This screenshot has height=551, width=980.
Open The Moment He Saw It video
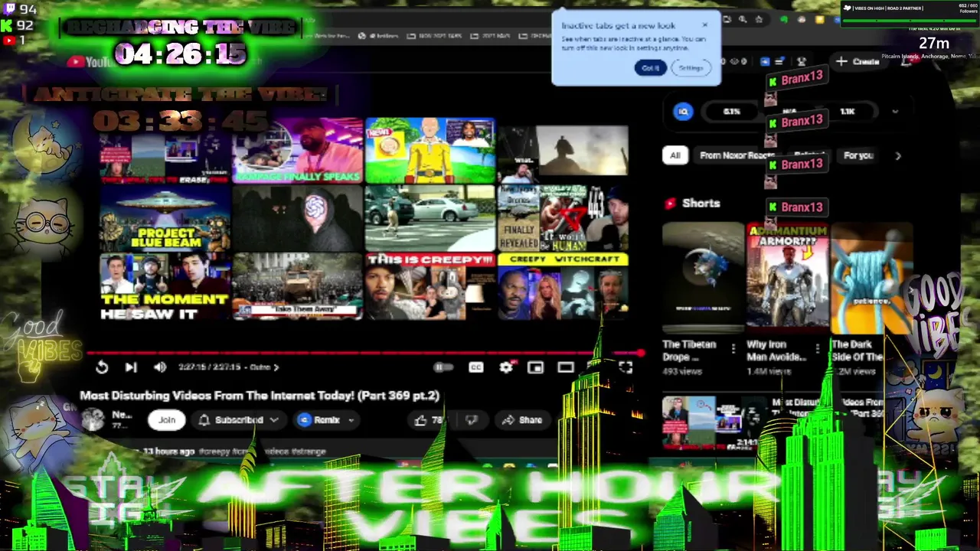pyautogui.click(x=165, y=286)
